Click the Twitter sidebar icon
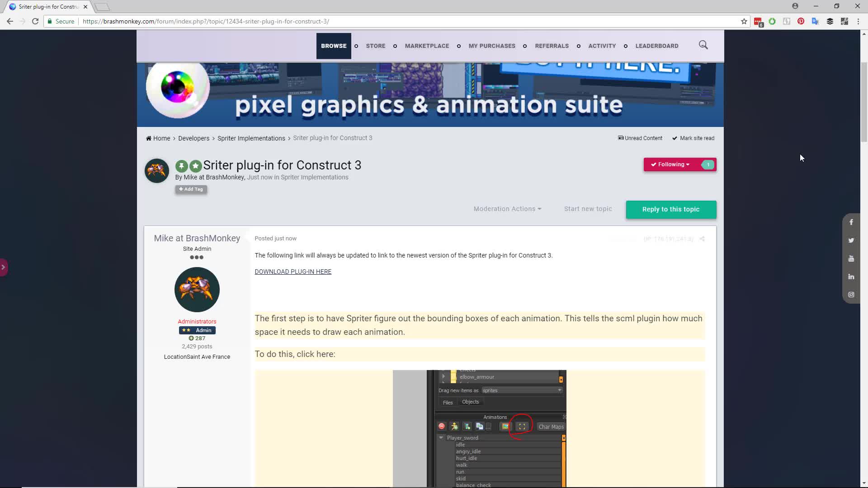 point(851,240)
